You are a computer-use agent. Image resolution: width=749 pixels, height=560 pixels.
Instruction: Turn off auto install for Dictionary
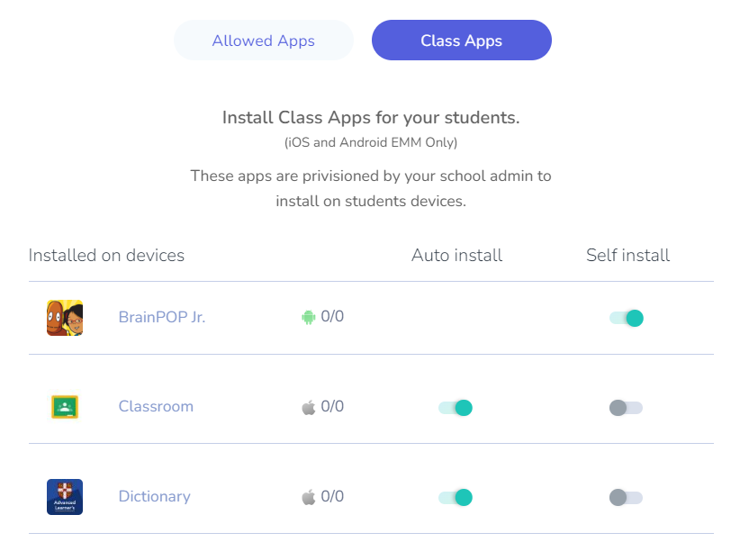pos(456,497)
